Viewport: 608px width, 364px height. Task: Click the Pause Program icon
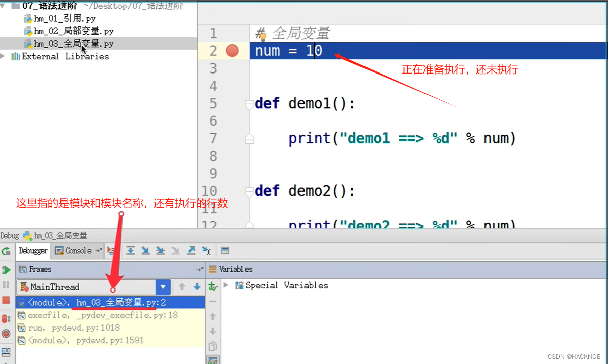(6, 285)
